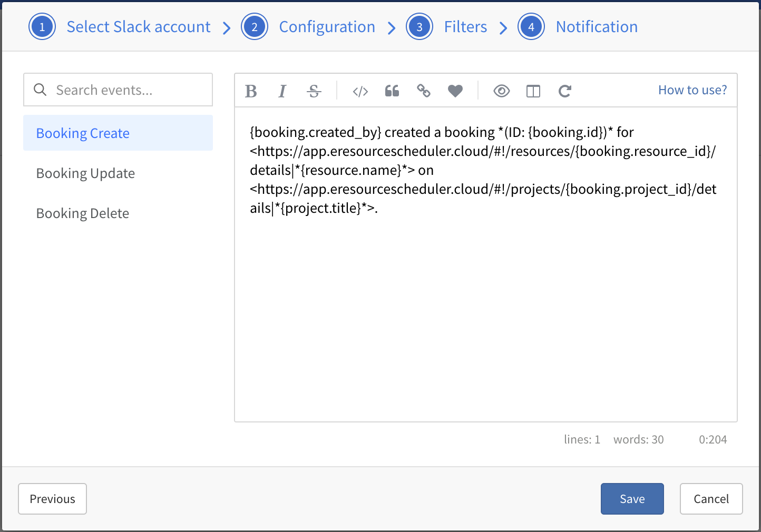Viewport: 761px width, 532px height.
Task: Click the step 2 number circle
Action: (255, 27)
